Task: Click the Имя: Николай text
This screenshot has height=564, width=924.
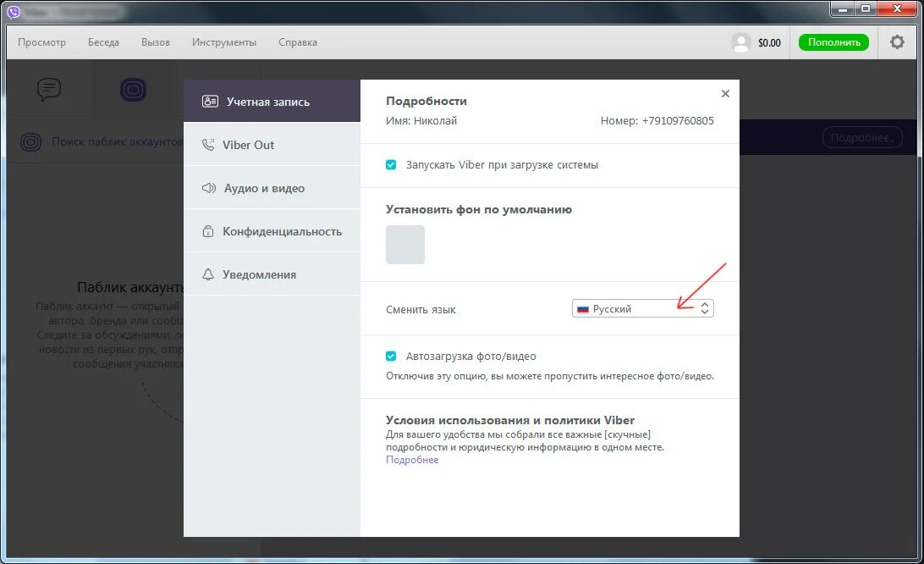Action: point(421,121)
